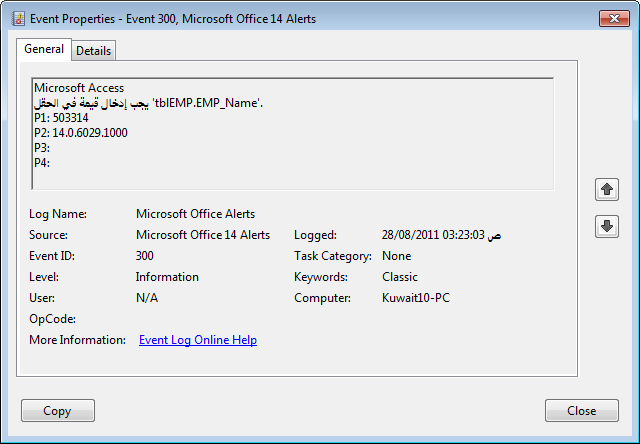640x444 pixels.
Task: Click the Level value Information
Action: point(167,277)
